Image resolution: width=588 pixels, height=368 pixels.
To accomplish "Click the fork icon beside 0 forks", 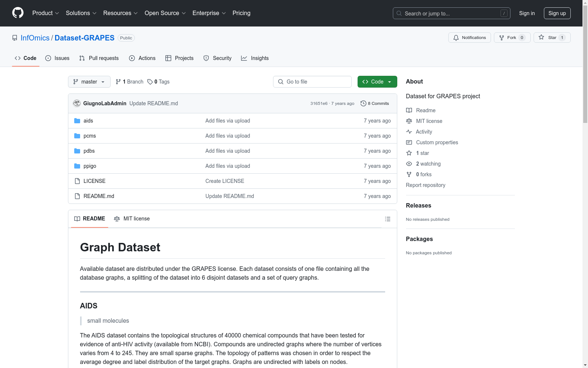I will click(409, 174).
